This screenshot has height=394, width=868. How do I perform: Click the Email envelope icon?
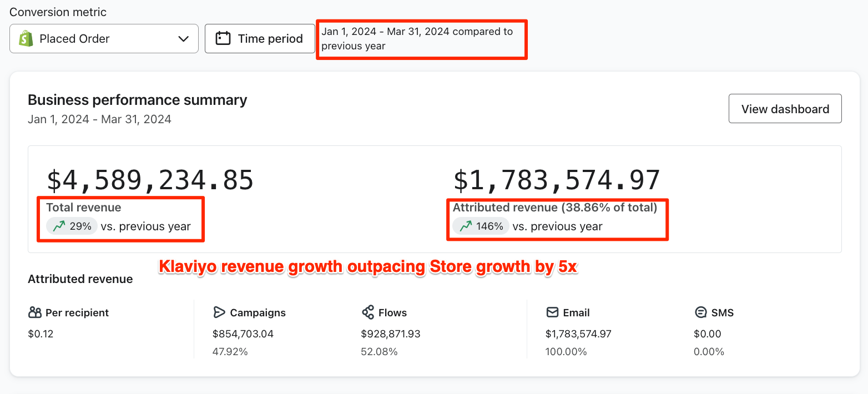552,312
